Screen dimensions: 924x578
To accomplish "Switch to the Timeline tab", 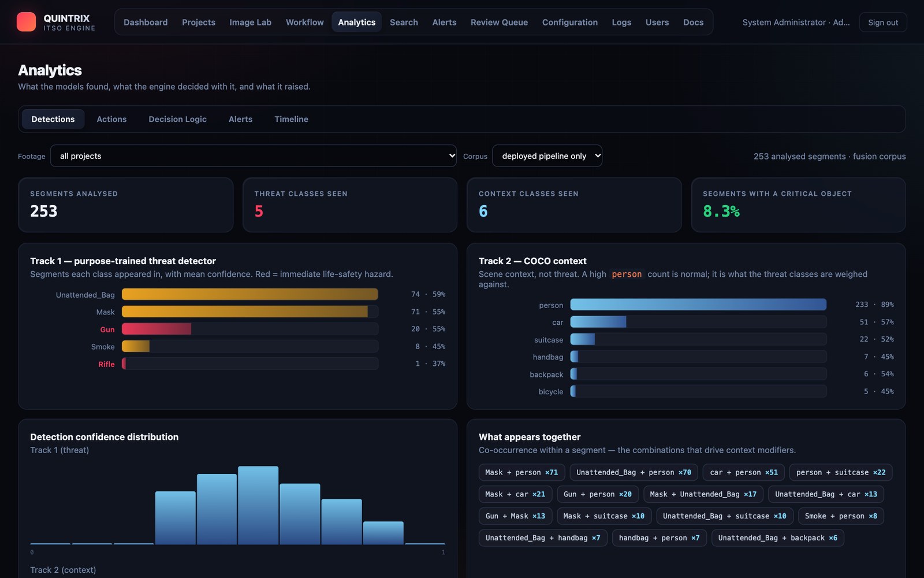I will coord(291,119).
